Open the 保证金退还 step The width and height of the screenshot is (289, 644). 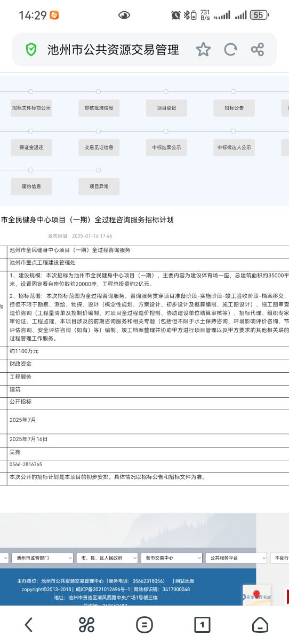(x=31, y=147)
